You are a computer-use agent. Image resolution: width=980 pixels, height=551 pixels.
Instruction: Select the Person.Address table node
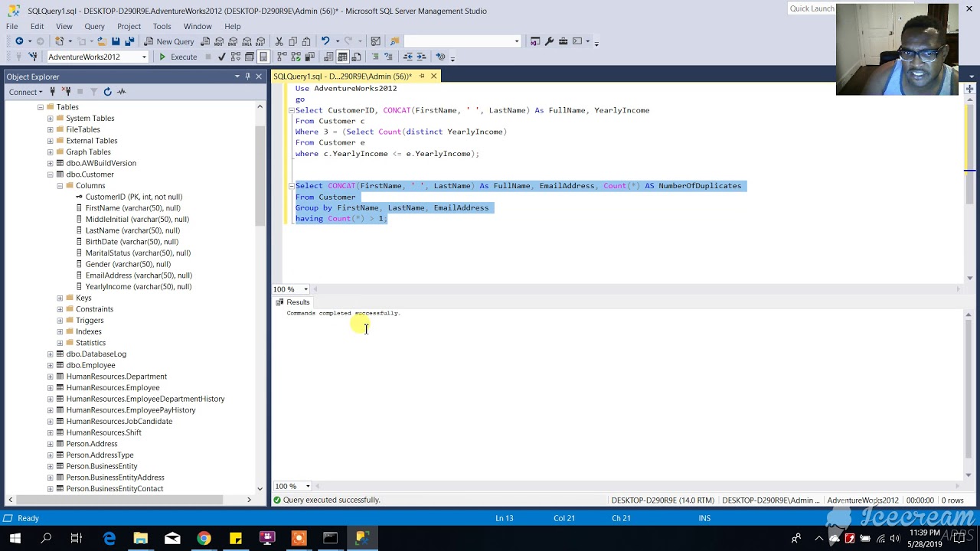pyautogui.click(x=92, y=444)
